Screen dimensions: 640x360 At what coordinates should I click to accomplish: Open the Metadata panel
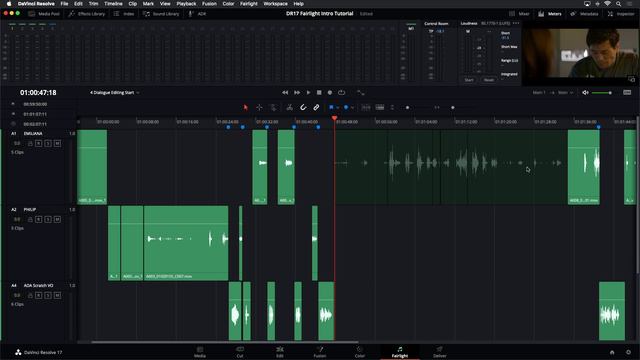coord(584,13)
